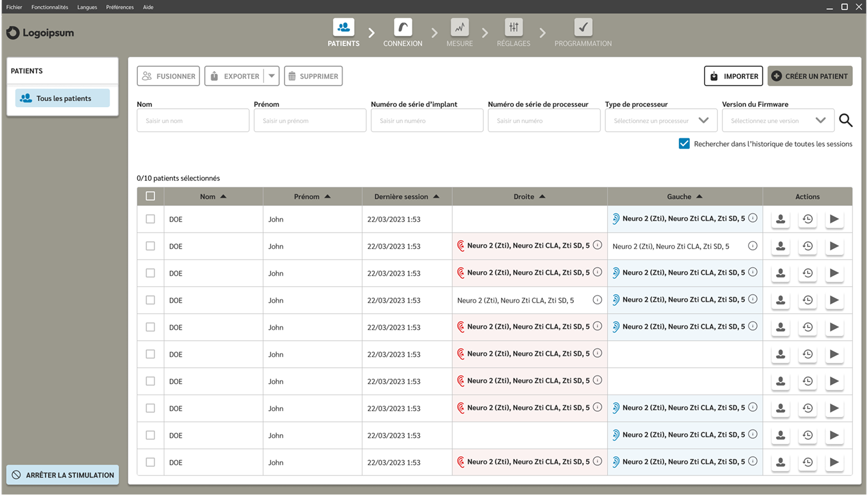
Task: Open the Fonctionnalités menu
Action: tap(50, 7)
